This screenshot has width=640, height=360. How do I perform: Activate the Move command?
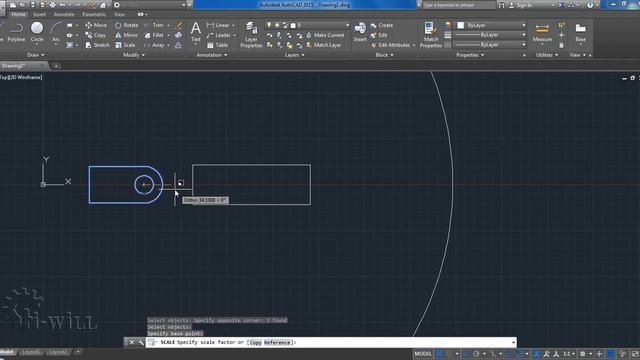[96, 25]
